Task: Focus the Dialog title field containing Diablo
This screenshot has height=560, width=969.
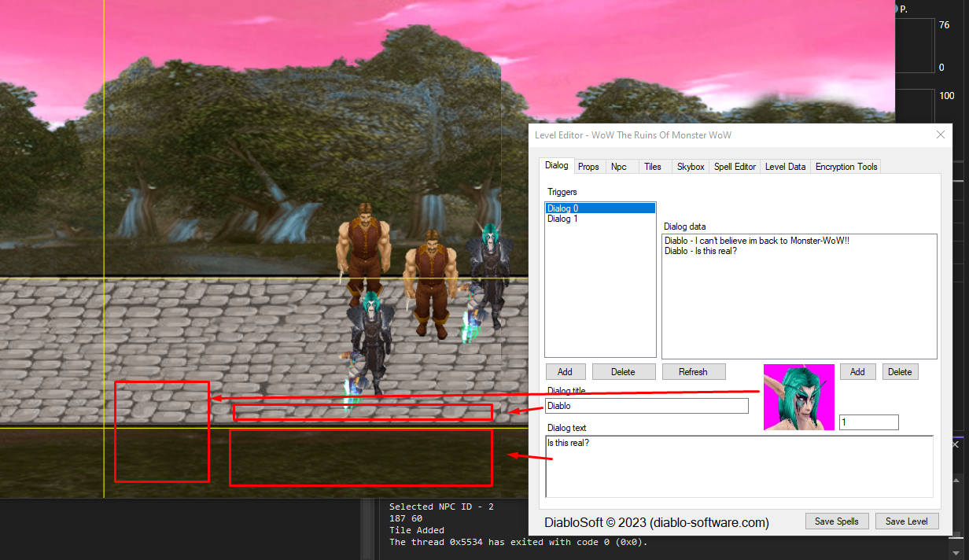Action: click(x=647, y=406)
